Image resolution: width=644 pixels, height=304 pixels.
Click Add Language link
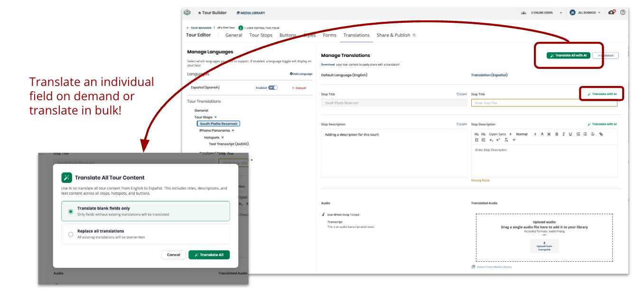[x=301, y=74]
